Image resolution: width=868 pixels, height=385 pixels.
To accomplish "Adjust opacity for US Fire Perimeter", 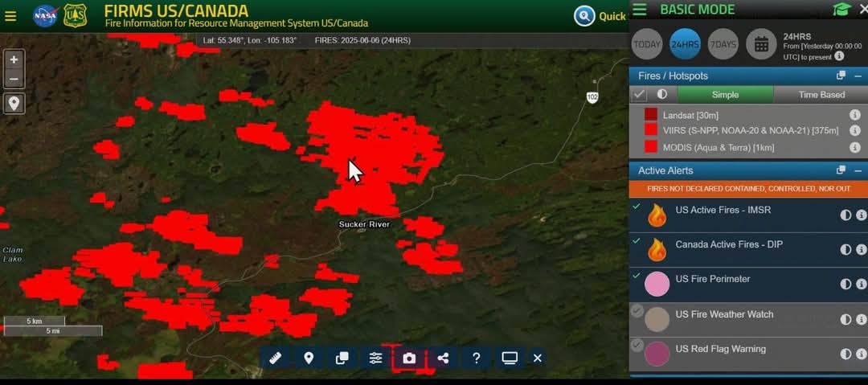I will coord(845,284).
